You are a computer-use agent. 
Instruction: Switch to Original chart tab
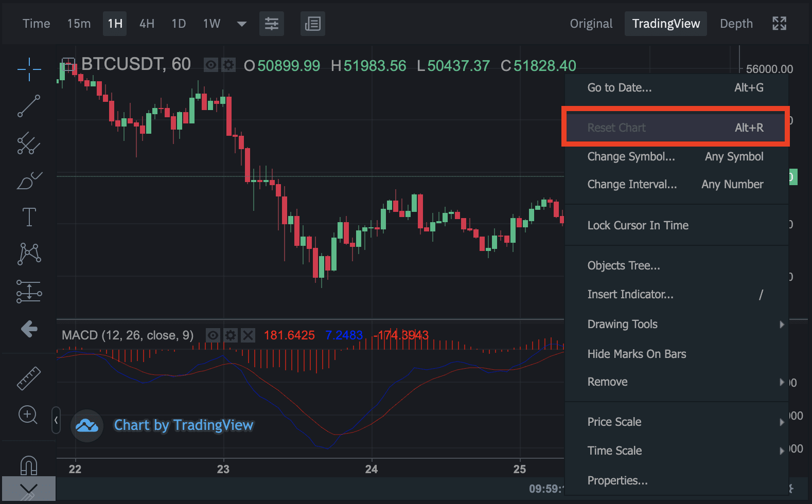[x=591, y=24]
